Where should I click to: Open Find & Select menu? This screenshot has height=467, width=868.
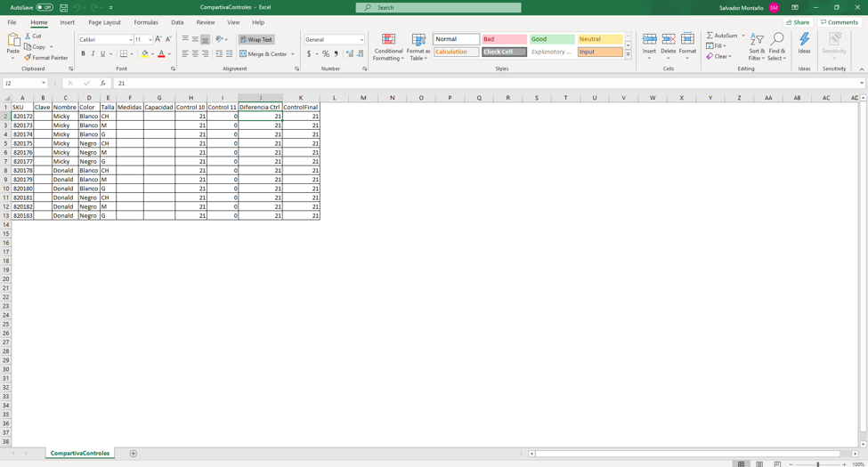pos(776,46)
